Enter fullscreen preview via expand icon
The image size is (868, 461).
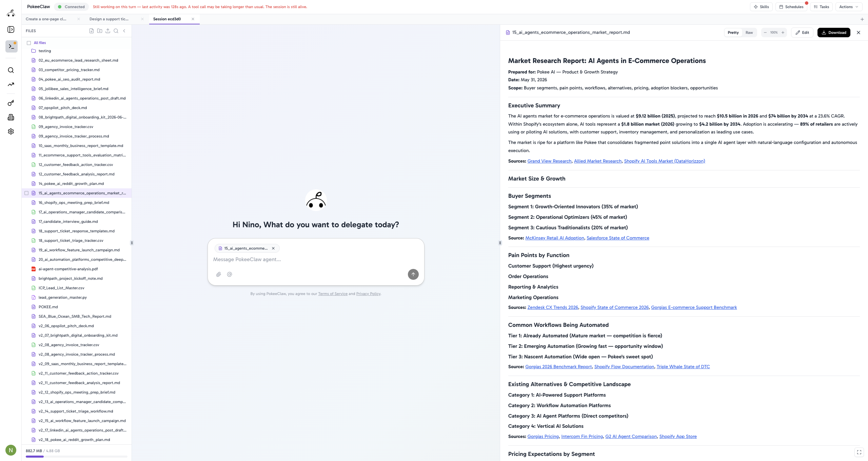(859, 452)
